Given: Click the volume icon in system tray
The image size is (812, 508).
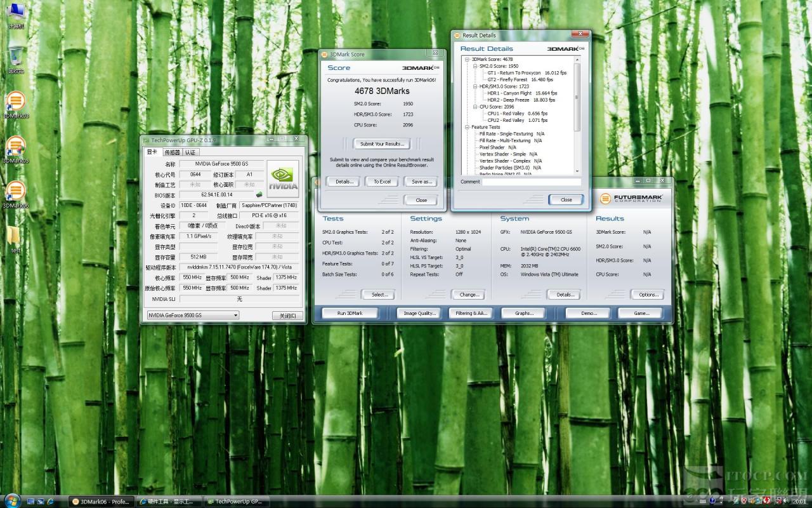Looking at the screenshot, I should pyautogui.click(x=785, y=502).
